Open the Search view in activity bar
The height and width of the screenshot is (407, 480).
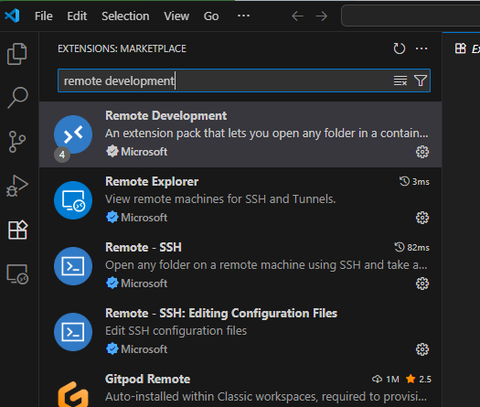point(17,97)
